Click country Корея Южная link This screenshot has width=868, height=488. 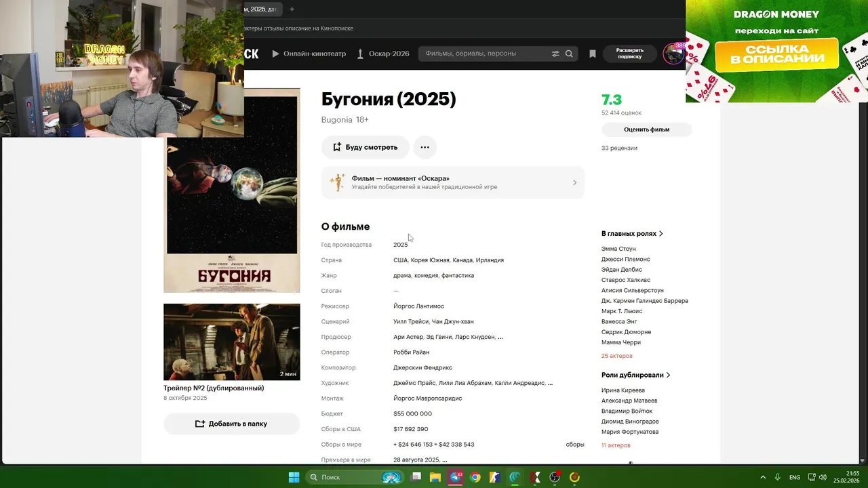point(430,260)
